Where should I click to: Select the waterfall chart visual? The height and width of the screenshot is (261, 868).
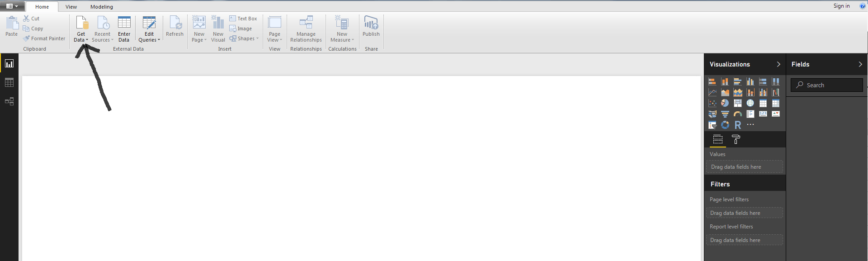click(x=776, y=92)
